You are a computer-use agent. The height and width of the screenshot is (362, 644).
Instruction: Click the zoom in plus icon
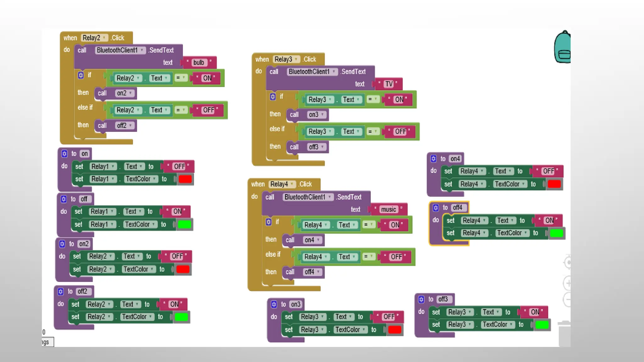pyautogui.click(x=568, y=283)
